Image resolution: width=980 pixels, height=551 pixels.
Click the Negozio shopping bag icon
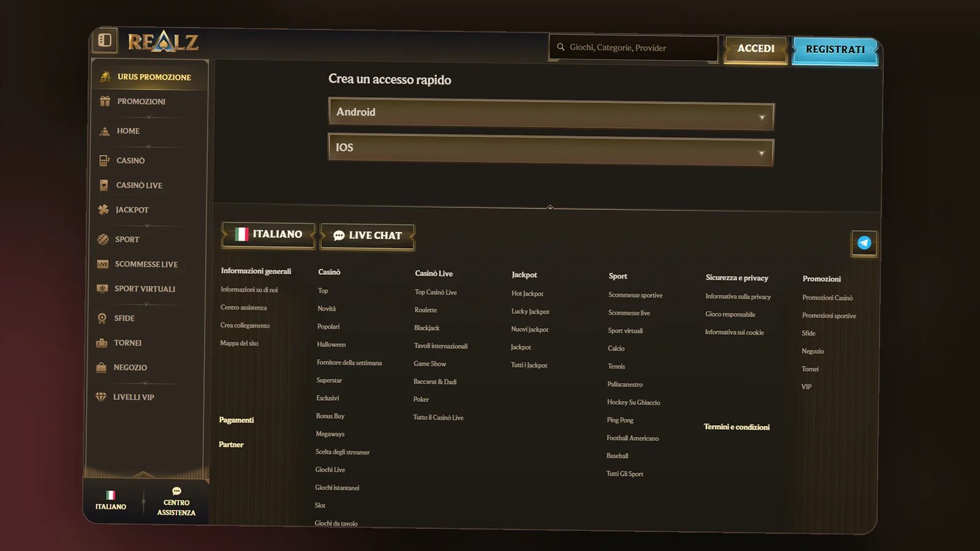102,367
